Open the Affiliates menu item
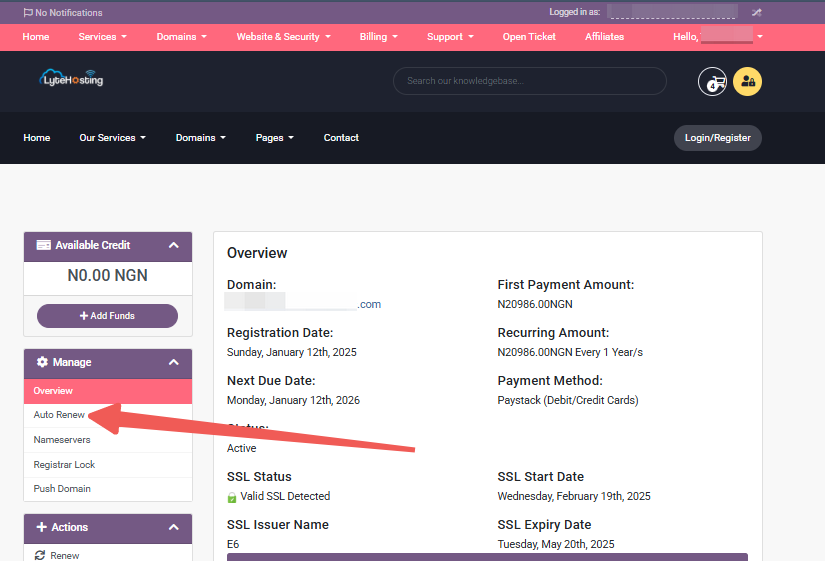This screenshot has width=825, height=561. coord(605,37)
